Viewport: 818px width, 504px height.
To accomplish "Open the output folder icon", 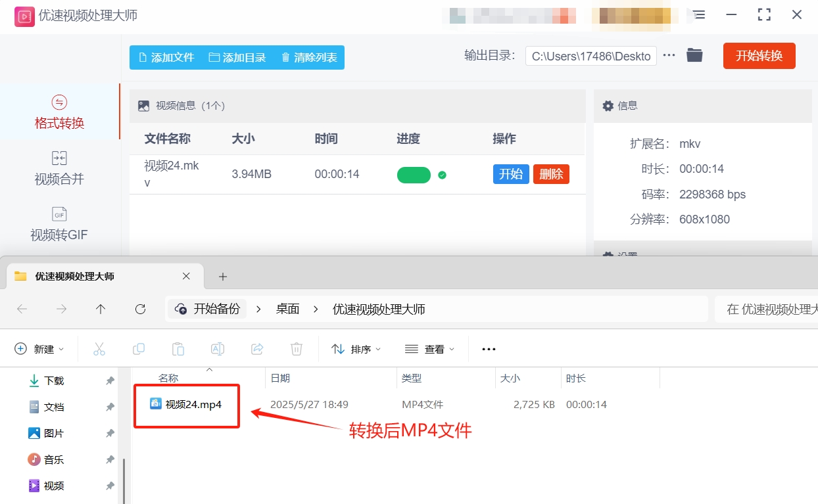I will [694, 56].
